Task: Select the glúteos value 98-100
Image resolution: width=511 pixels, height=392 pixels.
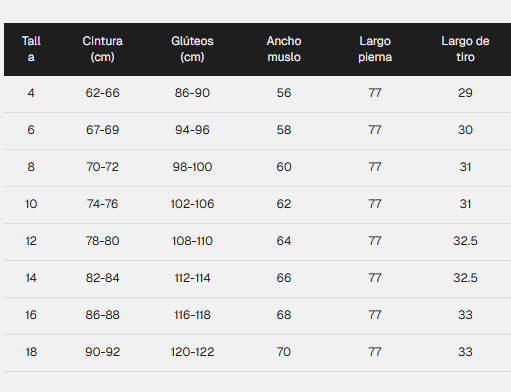Action: [192, 167]
